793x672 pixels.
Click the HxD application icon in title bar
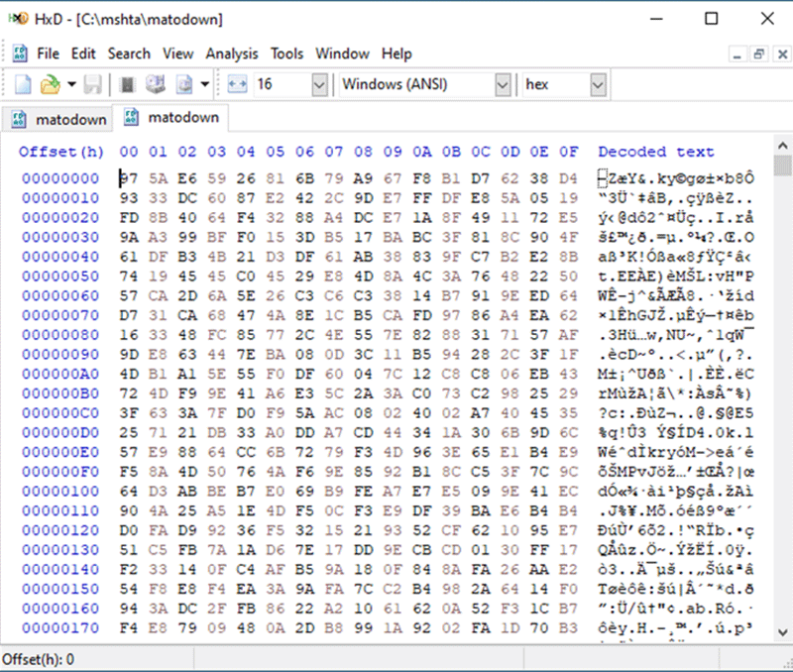point(18,19)
